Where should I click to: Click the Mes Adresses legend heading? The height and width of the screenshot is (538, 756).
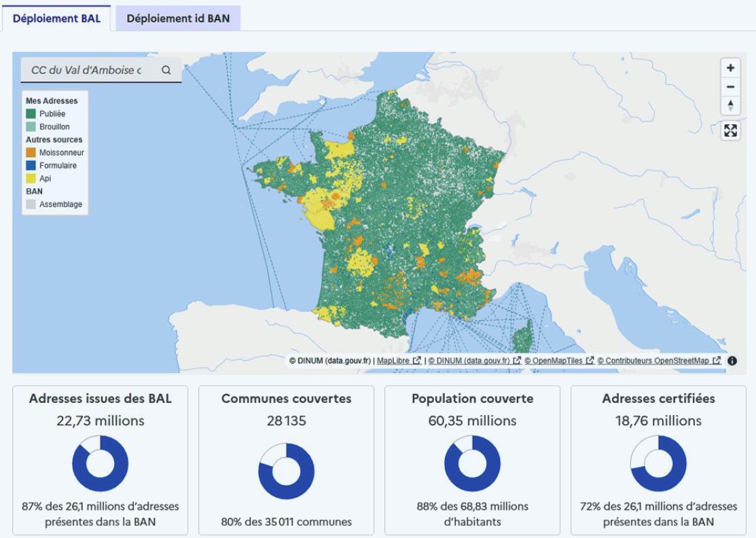tap(52, 101)
